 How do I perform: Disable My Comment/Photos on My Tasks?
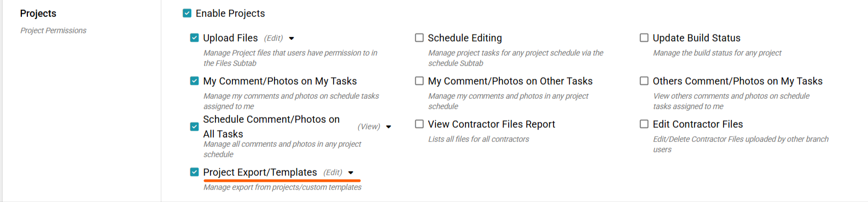[x=194, y=81]
